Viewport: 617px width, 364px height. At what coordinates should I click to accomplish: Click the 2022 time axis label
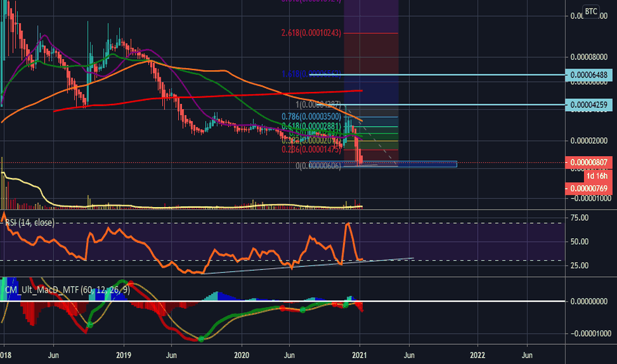coord(477,355)
